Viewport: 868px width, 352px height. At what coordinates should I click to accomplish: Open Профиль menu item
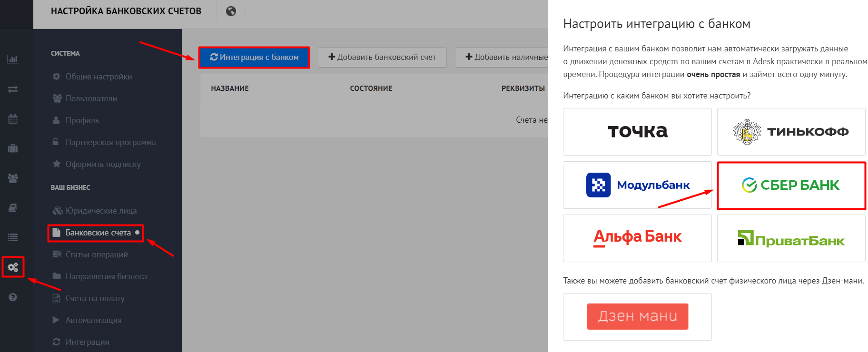tap(82, 120)
